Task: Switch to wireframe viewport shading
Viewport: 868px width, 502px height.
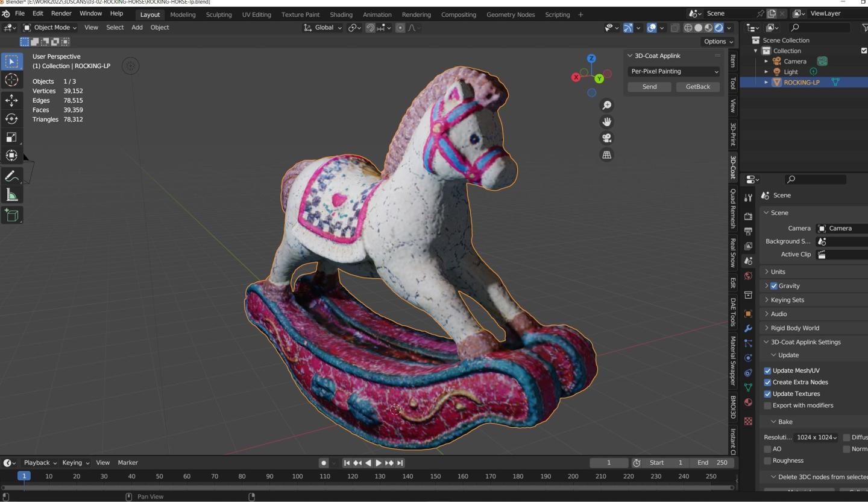Action: [x=688, y=28]
